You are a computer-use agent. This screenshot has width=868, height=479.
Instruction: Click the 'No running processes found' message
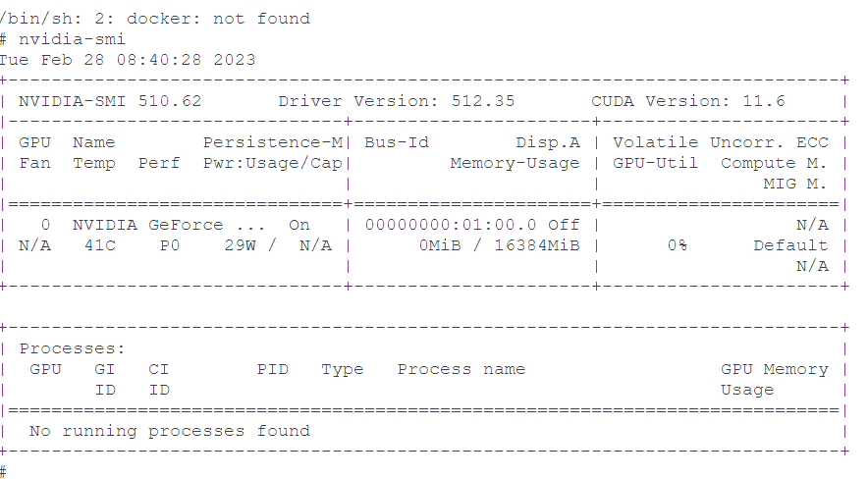pos(170,432)
